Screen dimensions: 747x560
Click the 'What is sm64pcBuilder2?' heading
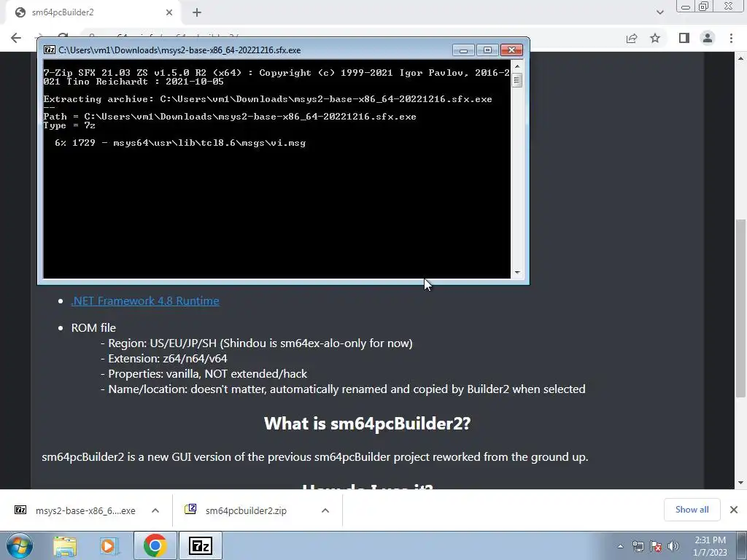pos(368,424)
